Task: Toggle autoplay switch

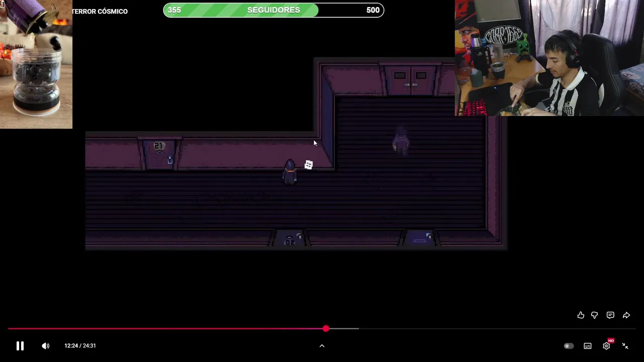Action: pos(569,346)
